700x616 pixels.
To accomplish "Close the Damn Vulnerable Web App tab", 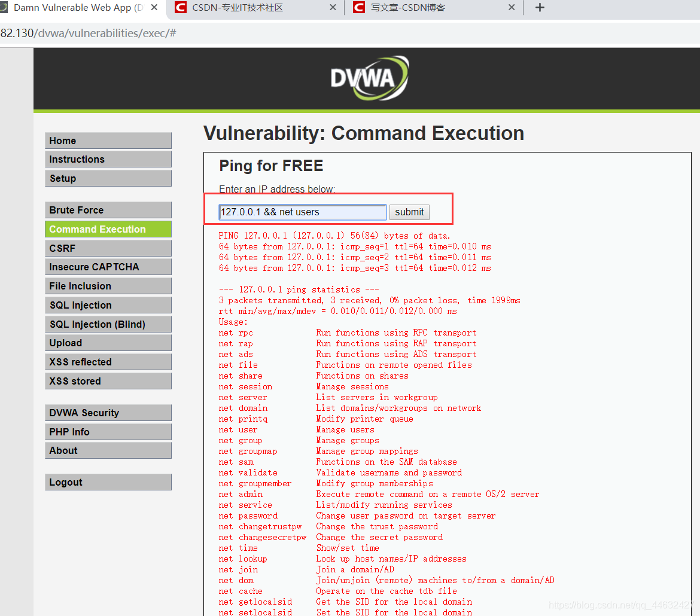I will click(154, 8).
